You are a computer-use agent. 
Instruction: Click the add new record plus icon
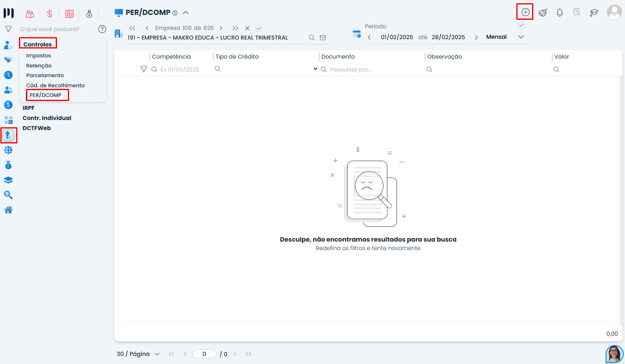click(x=525, y=12)
